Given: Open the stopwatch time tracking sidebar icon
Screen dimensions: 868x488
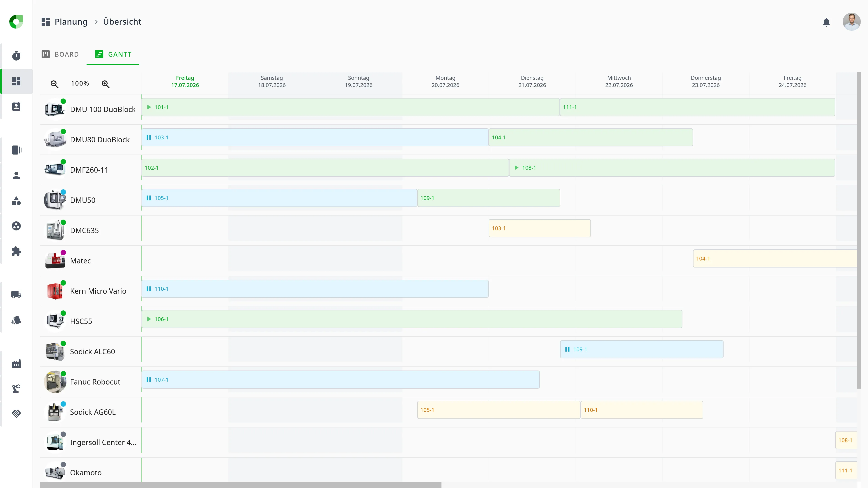Looking at the screenshot, I should [x=16, y=56].
